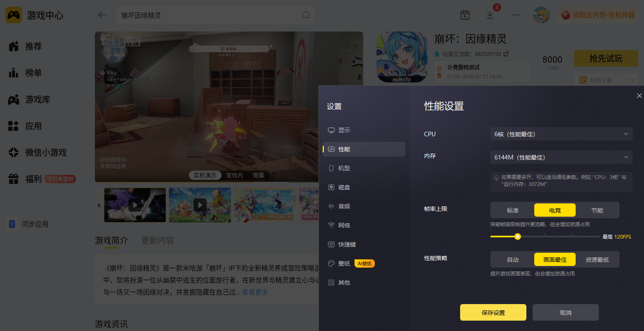Click the search magnifier icon
This screenshot has width=644, height=331.
click(x=306, y=15)
